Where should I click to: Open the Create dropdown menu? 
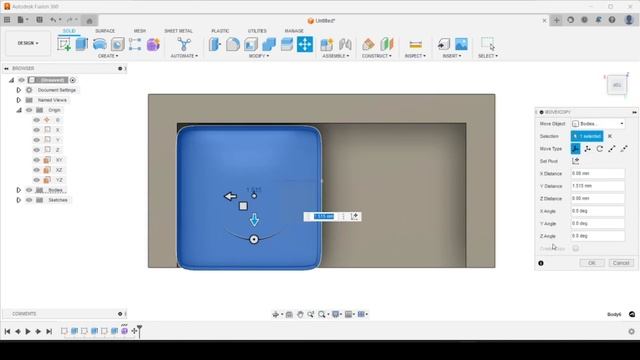pos(108,56)
